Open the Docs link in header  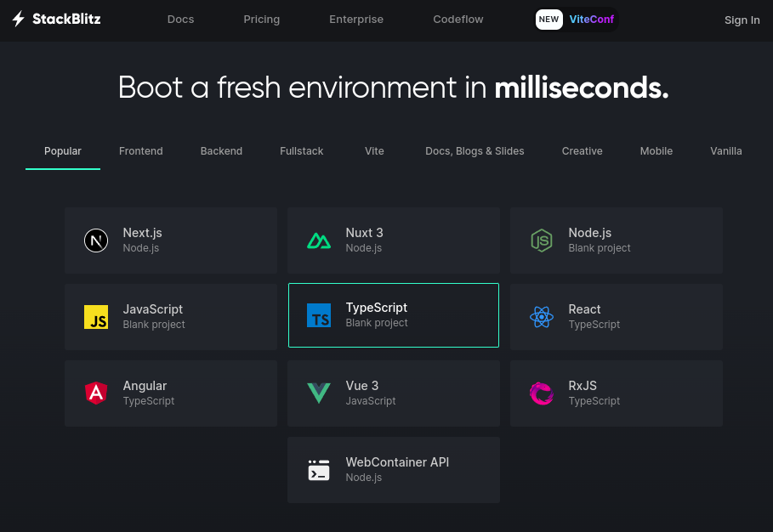click(x=180, y=20)
